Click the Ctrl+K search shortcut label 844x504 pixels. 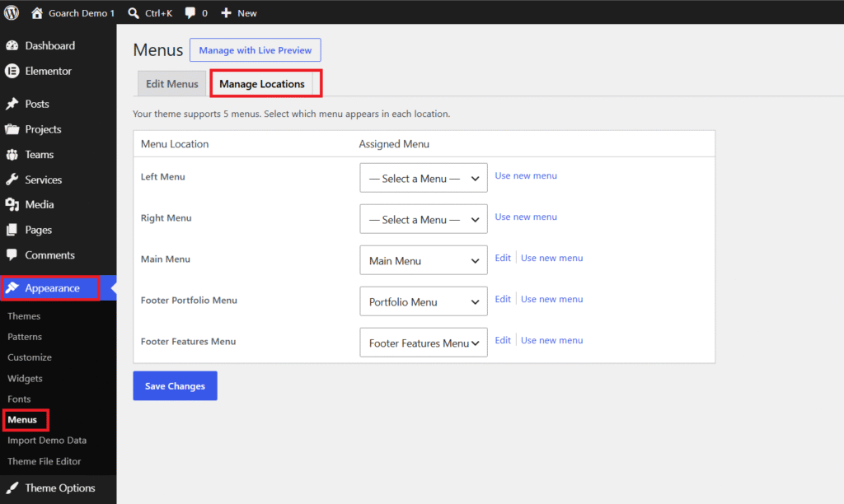[159, 13]
